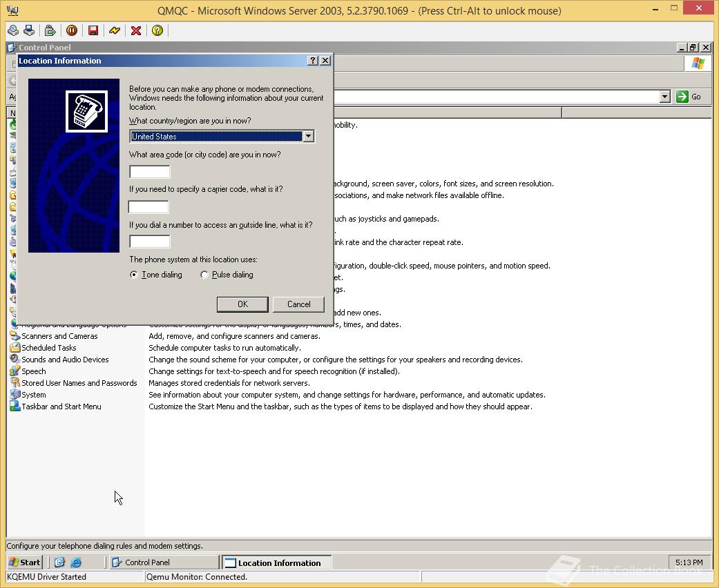Click the Control Panel window title icon
Screen dimensions: 719x588
[x=12, y=47]
